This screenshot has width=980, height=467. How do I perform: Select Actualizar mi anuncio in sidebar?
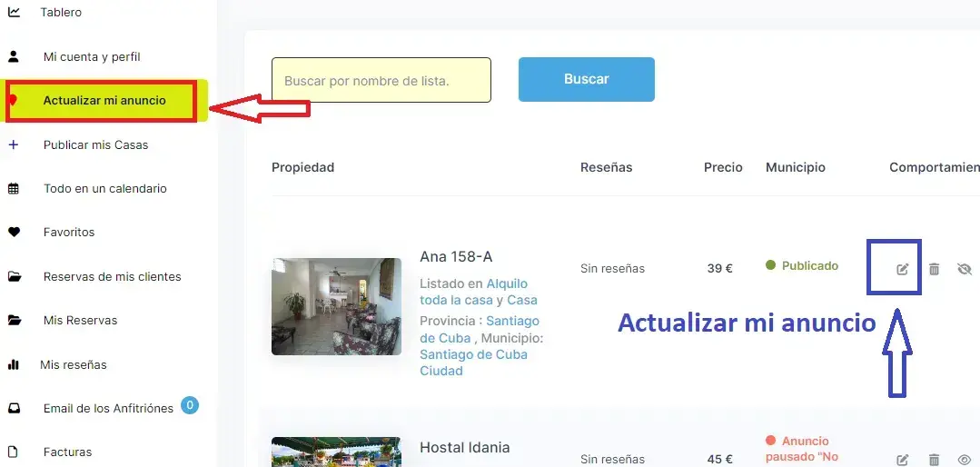coord(104,100)
